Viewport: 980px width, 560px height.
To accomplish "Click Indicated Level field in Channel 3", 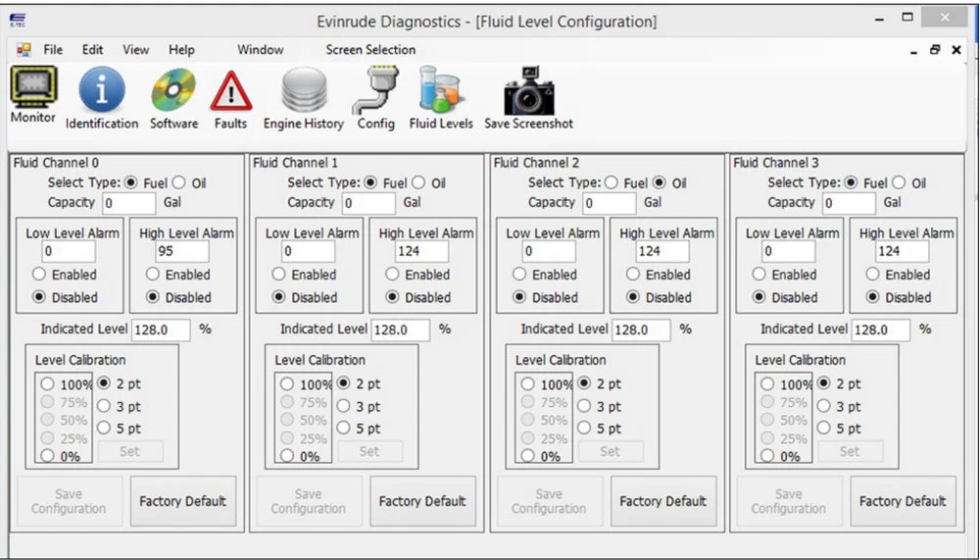I will [x=881, y=330].
